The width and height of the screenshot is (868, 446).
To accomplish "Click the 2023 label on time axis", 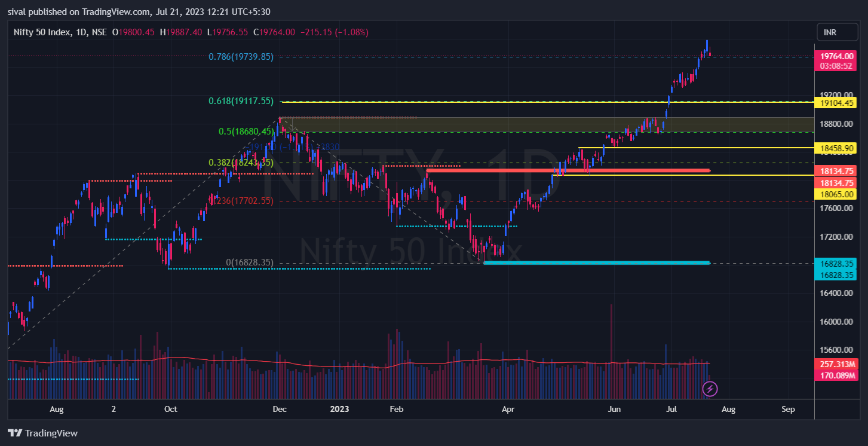I will click(x=339, y=410).
